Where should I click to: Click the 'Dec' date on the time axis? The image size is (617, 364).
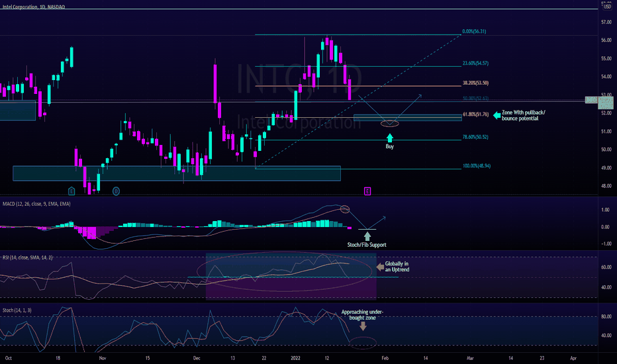[x=197, y=358]
